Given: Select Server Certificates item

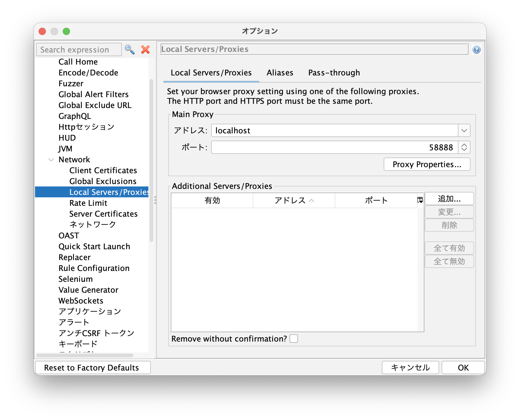Looking at the screenshot, I should coord(103,214).
